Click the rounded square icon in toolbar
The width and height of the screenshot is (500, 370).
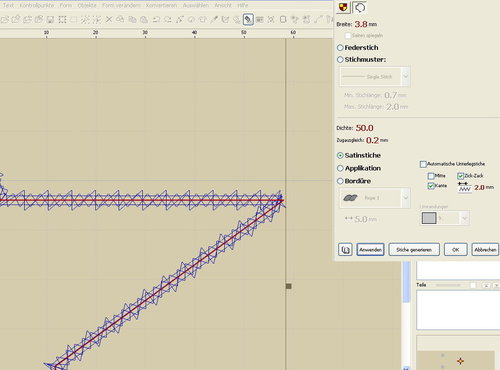click(x=283, y=20)
